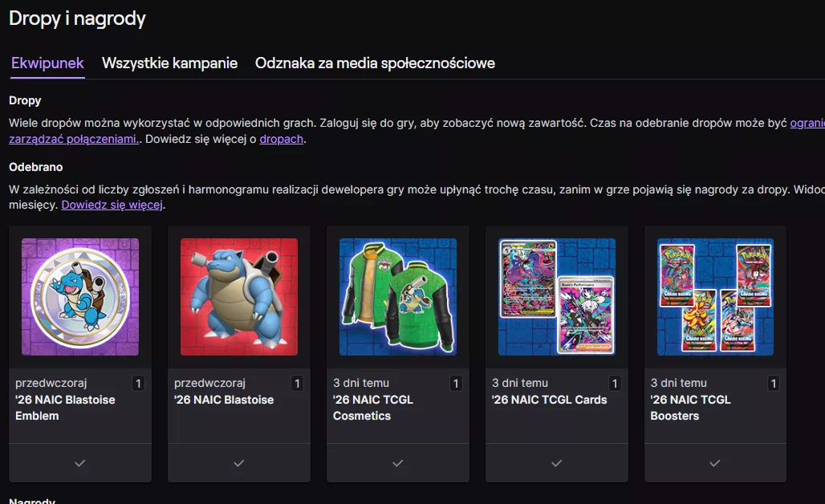Select '26 NAIC TCGL Cards title
Image resolution: width=825 pixels, height=504 pixels.
[x=549, y=400]
